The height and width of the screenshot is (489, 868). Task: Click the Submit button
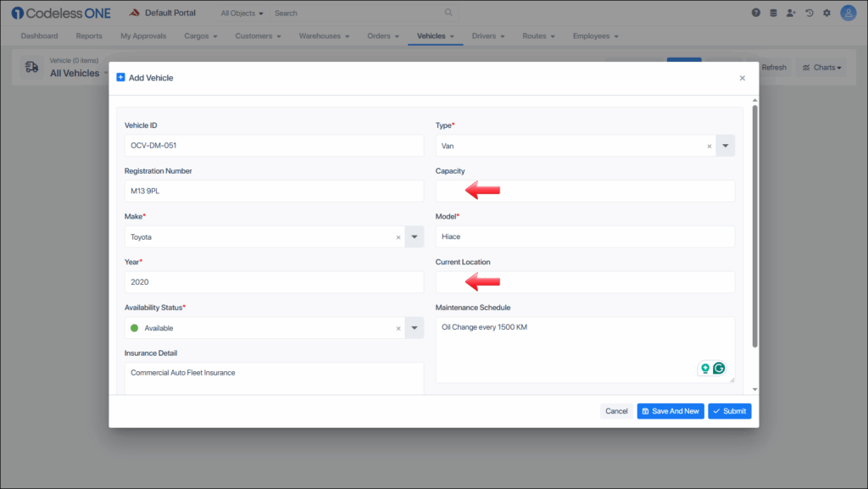coord(729,411)
